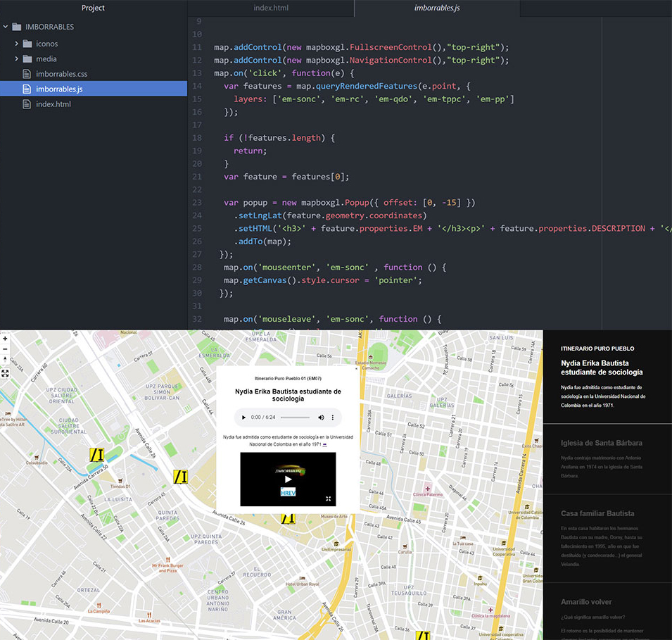Mute the popup audio player

pyautogui.click(x=321, y=418)
